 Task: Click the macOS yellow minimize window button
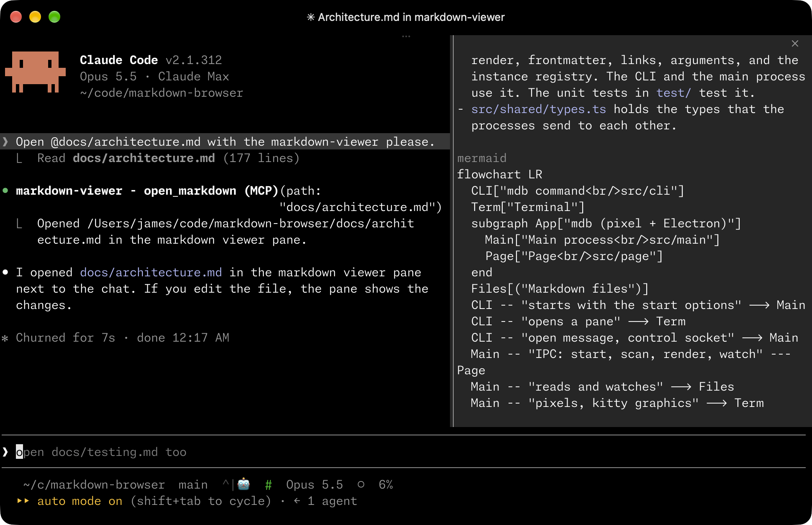point(35,17)
